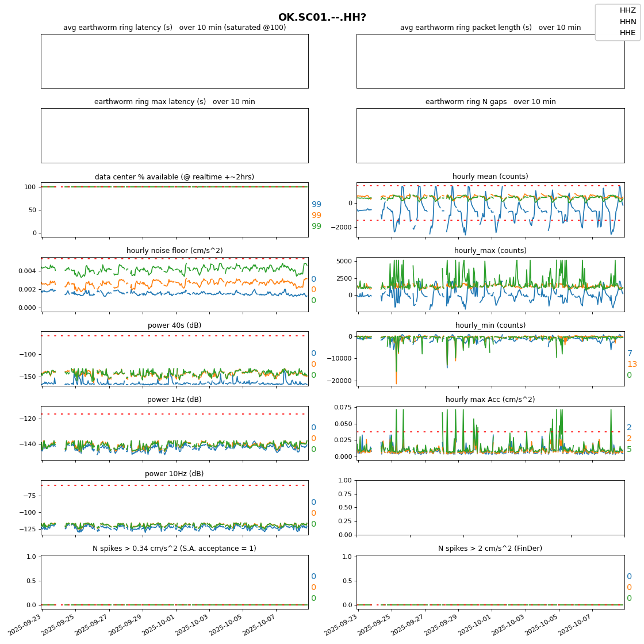Click the OK.SC01.--.HH? figure title
644x644 pixels.
(x=322, y=18)
